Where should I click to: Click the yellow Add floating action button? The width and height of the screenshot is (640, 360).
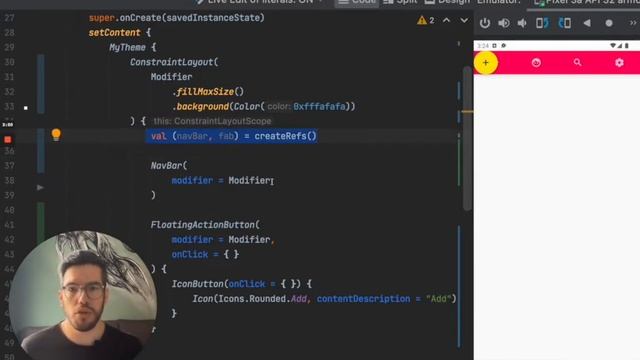coord(486,63)
